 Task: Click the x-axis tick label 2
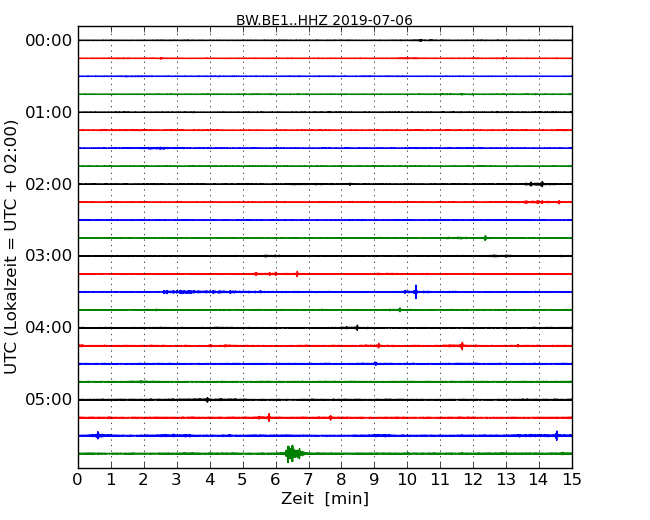pos(144,480)
